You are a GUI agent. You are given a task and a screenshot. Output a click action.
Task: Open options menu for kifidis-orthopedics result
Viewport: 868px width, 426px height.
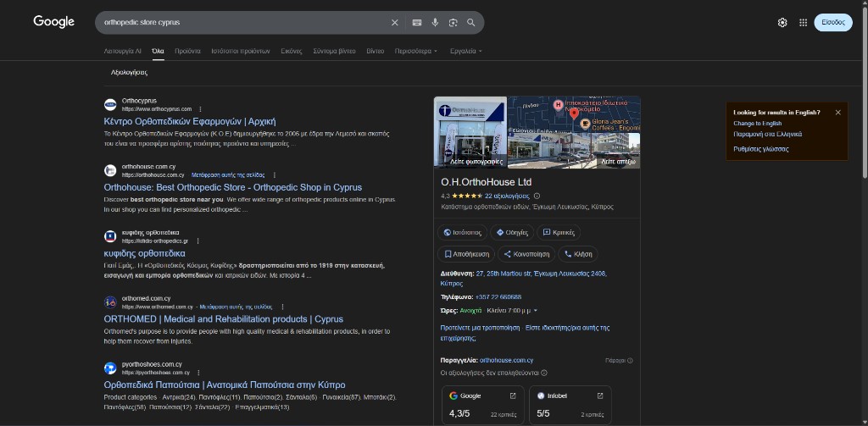coord(198,241)
